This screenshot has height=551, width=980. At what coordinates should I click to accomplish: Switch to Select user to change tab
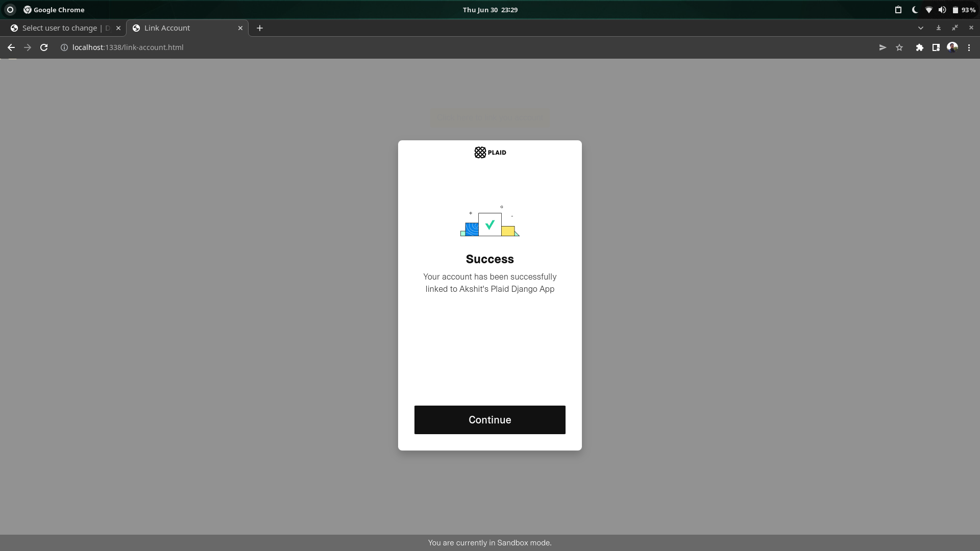[60, 28]
